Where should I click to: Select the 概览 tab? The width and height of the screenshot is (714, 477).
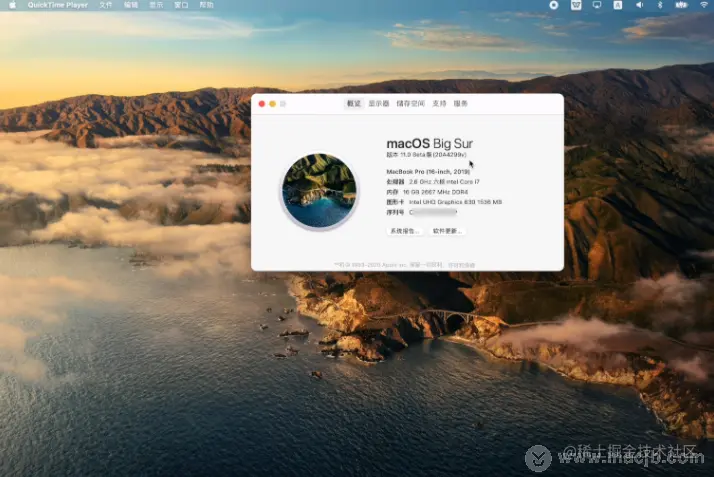click(x=354, y=104)
